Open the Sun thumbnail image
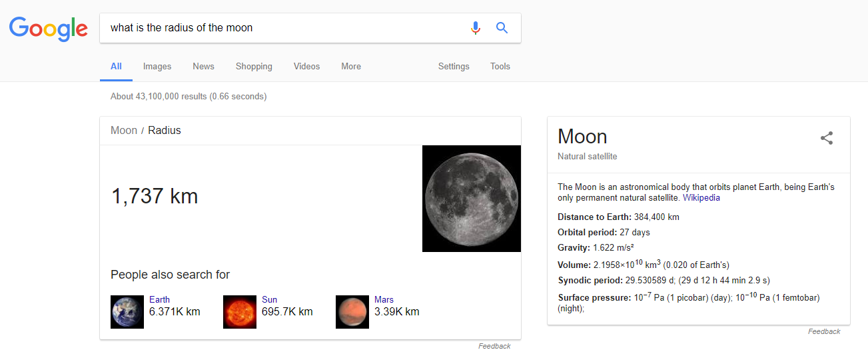 coord(240,312)
